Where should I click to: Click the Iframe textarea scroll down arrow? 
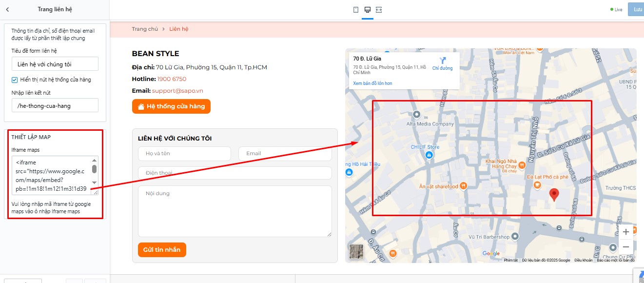coord(94,183)
